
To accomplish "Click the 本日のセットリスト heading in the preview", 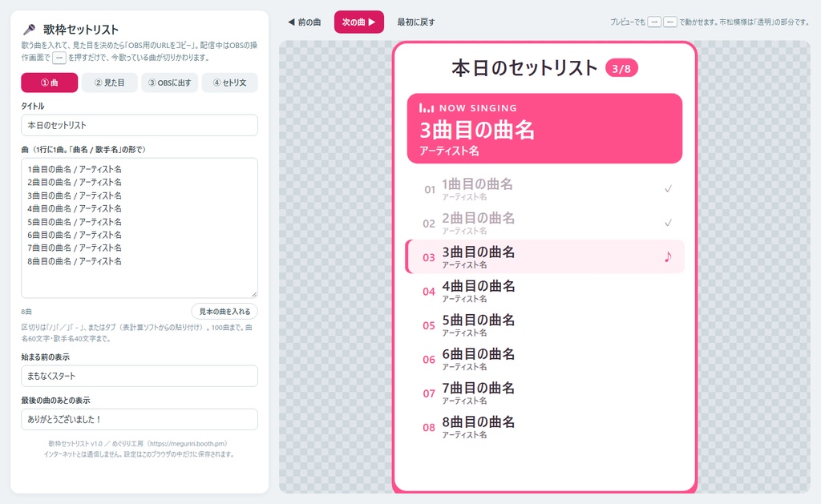I will (x=524, y=68).
